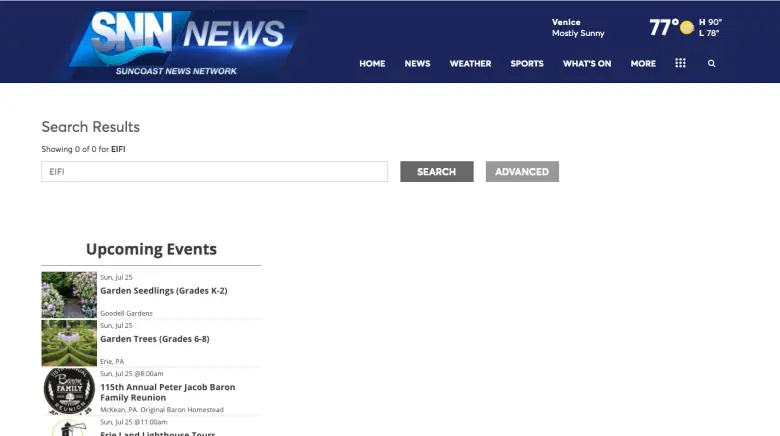Screen dimensions: 780x436
Task: Click the Garden Trees hedge maze thumbnail
Action: [x=69, y=343]
